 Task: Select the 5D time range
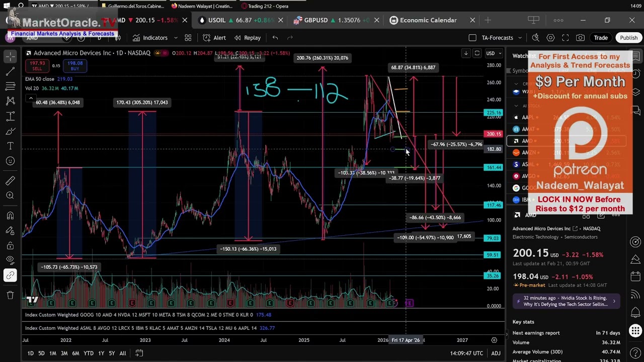tap(41, 353)
